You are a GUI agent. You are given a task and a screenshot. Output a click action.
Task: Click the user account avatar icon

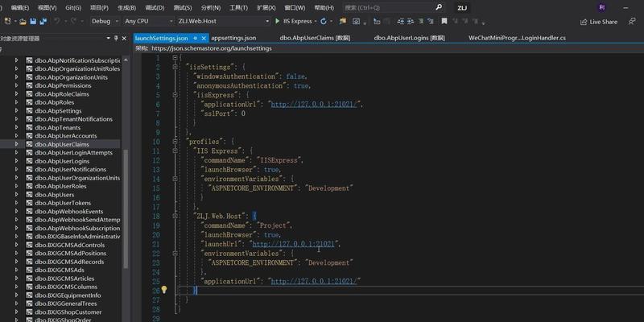point(602,7)
